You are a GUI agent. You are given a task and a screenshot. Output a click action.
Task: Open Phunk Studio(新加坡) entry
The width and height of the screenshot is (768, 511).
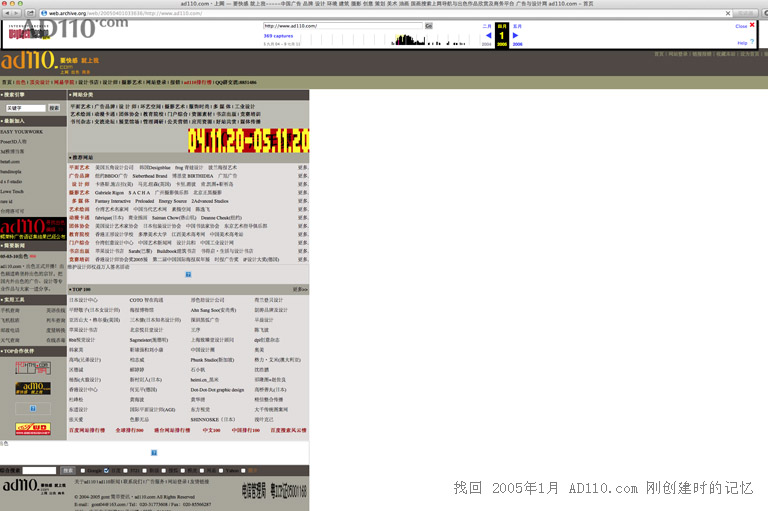point(212,360)
